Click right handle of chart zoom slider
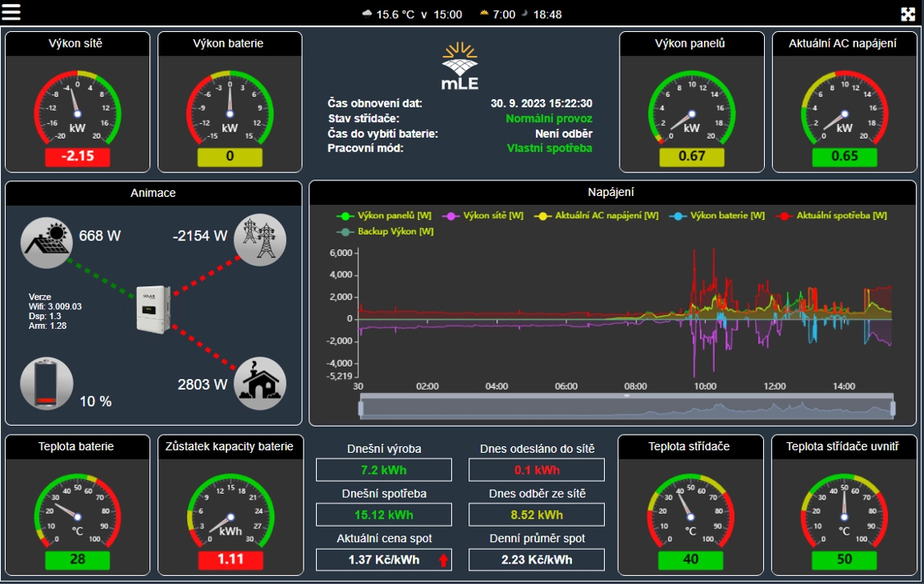The image size is (924, 584). tap(892, 408)
